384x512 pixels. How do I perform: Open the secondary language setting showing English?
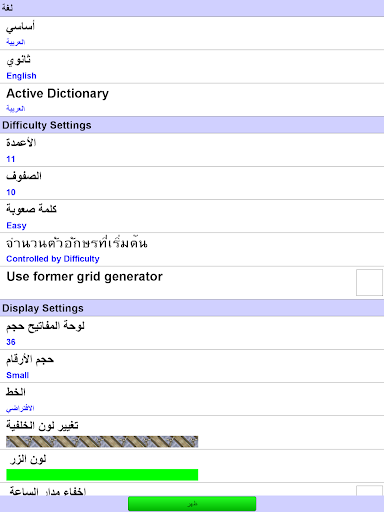coord(192,67)
